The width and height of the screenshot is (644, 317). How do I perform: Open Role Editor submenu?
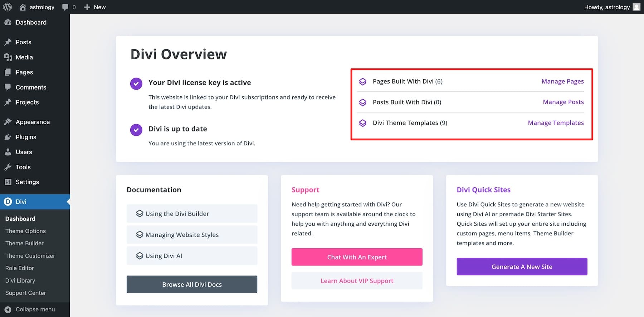point(20,268)
